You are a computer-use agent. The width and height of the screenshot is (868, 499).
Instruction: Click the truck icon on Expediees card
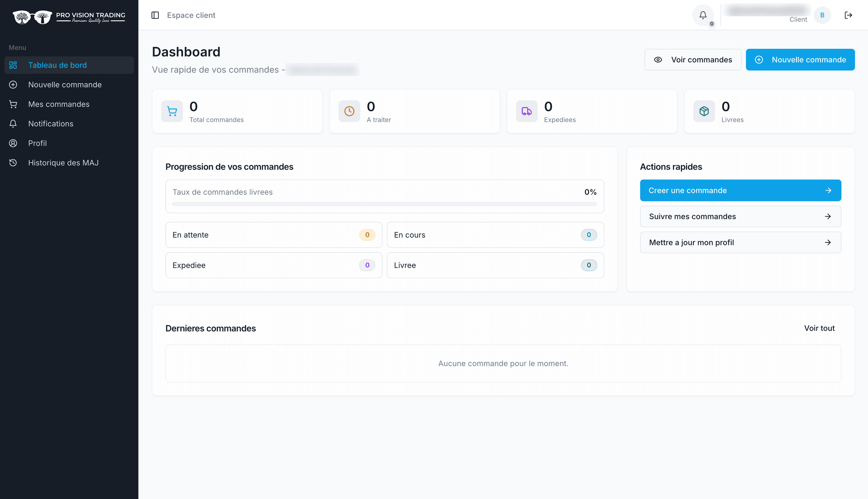pyautogui.click(x=527, y=111)
